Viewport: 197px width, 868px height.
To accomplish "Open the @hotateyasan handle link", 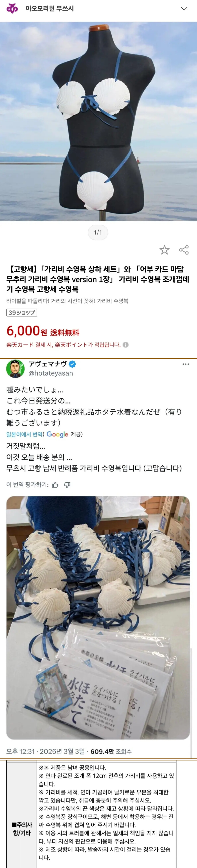I will tap(51, 373).
